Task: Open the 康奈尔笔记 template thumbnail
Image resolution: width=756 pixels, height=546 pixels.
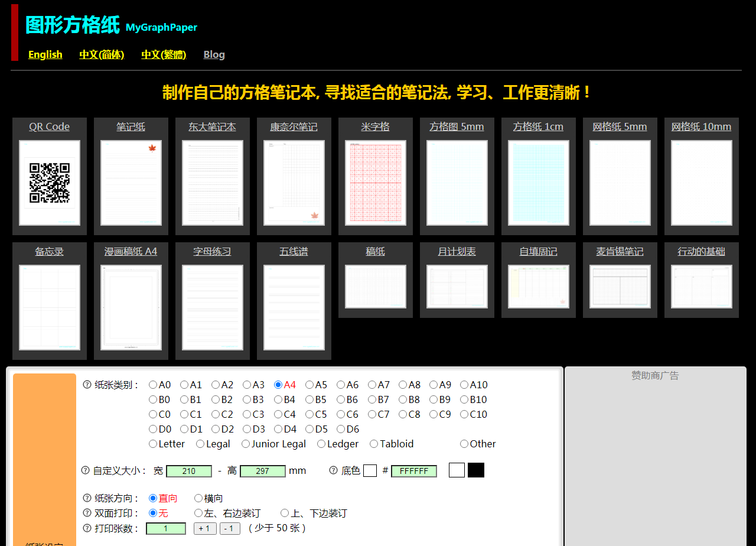Action: point(294,183)
